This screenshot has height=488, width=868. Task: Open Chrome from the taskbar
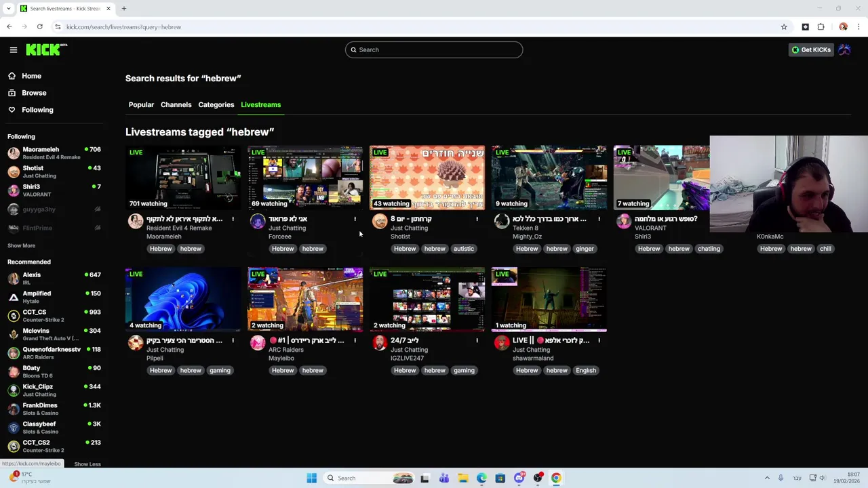556,478
